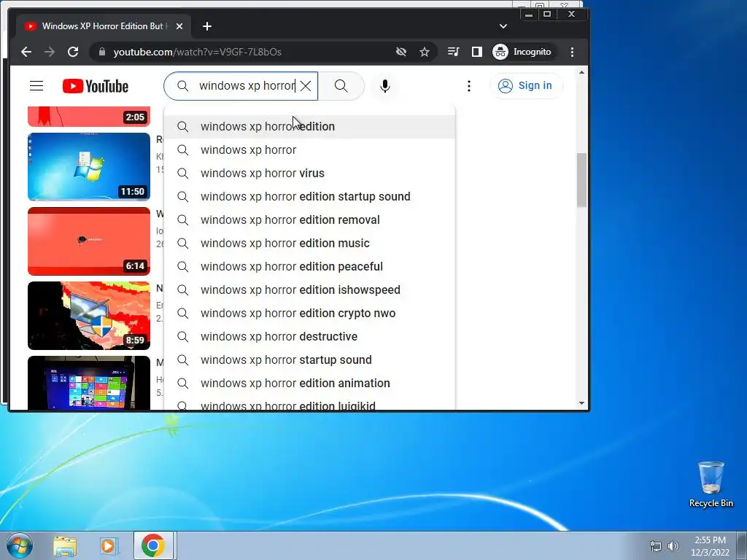The image size is (747, 560).
Task: Open Windows Explorer from the taskbar
Action: pyautogui.click(x=65, y=545)
